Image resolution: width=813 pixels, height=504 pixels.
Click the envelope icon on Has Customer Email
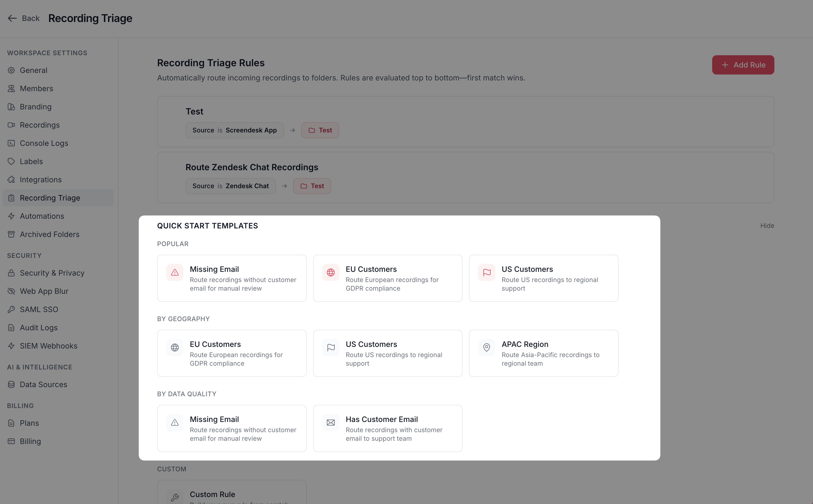pyautogui.click(x=331, y=423)
